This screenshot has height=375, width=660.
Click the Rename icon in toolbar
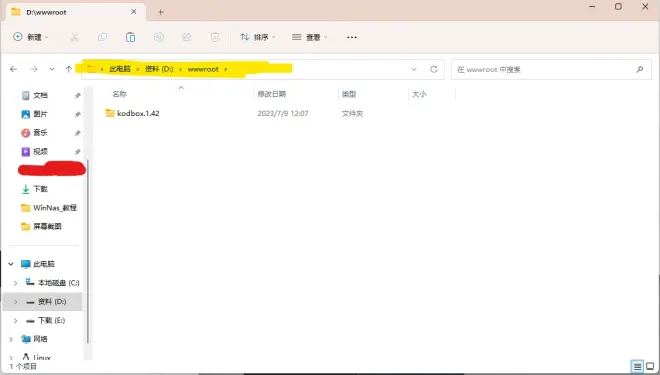click(x=159, y=37)
